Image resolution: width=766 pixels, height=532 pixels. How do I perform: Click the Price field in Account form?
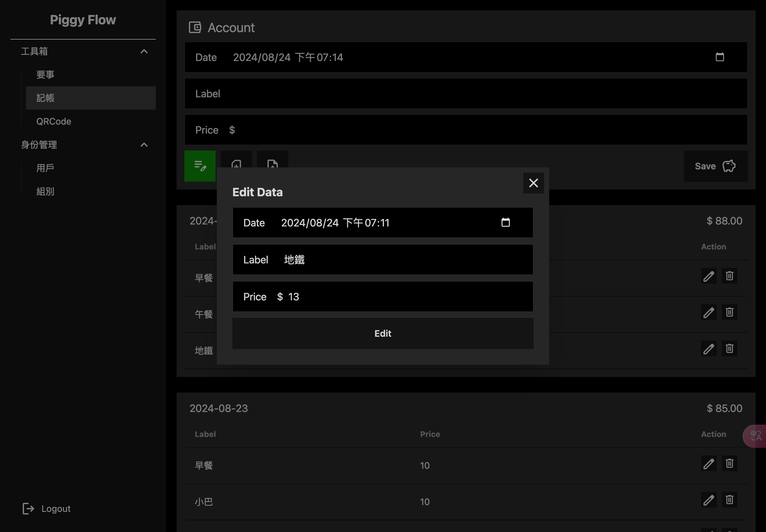click(466, 130)
